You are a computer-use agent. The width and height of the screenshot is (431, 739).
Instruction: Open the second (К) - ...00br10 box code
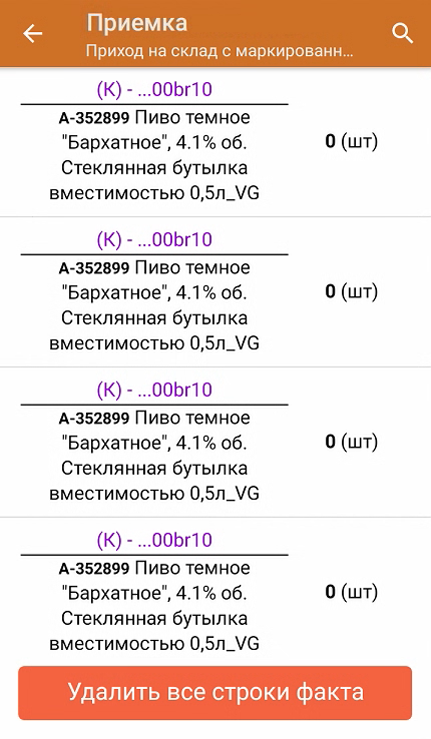154,240
